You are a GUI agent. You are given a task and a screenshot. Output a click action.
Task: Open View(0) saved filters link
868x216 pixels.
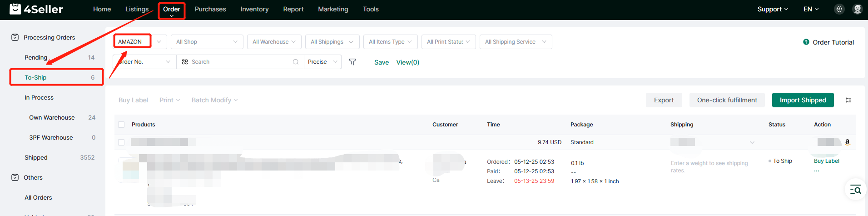(408, 62)
